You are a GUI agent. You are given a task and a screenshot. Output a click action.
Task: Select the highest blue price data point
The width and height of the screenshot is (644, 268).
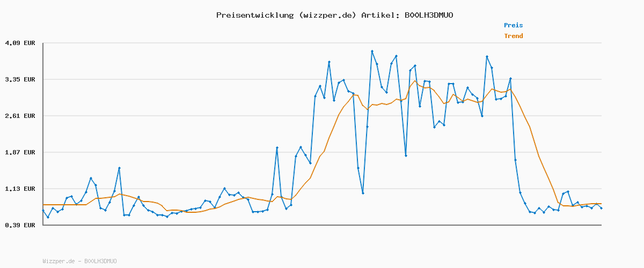coord(372,51)
